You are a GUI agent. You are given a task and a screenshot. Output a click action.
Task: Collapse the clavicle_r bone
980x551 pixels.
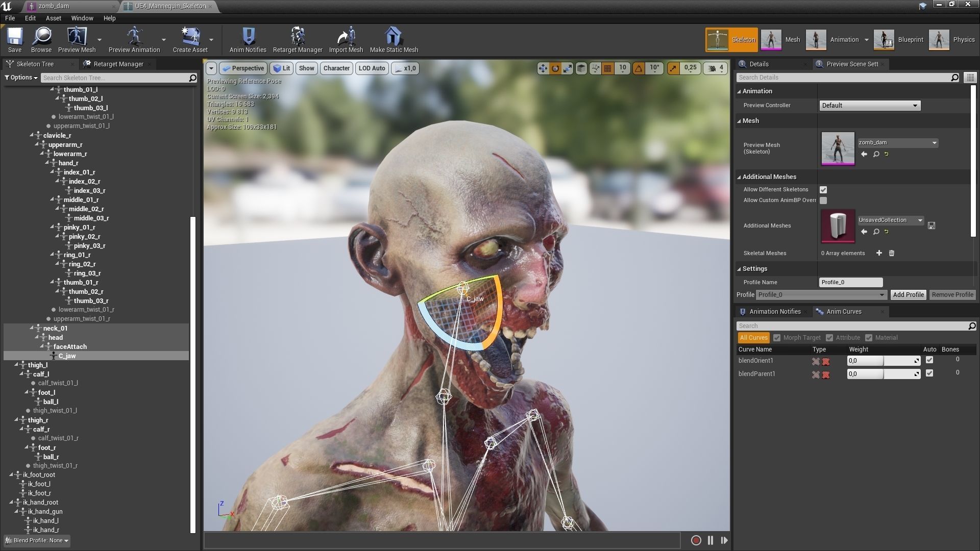[32, 135]
